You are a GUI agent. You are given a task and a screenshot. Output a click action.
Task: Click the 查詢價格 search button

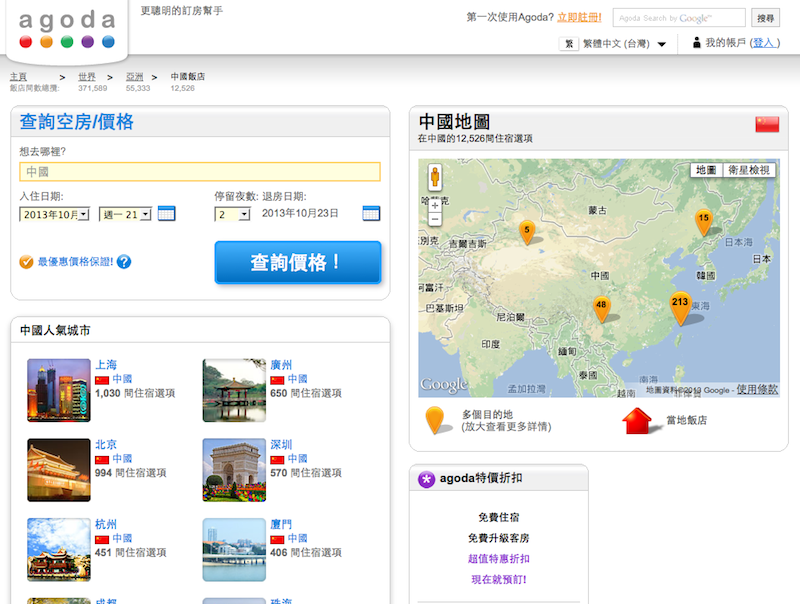pos(298,262)
